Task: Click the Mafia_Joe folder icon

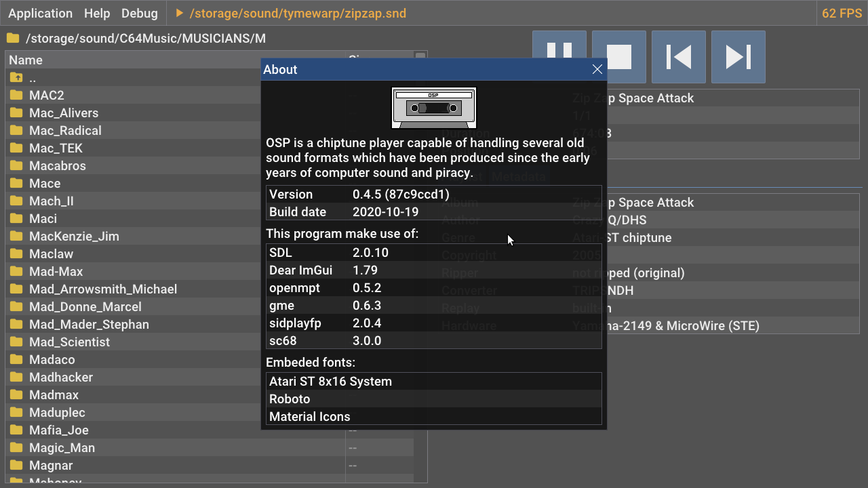Action: tap(16, 430)
